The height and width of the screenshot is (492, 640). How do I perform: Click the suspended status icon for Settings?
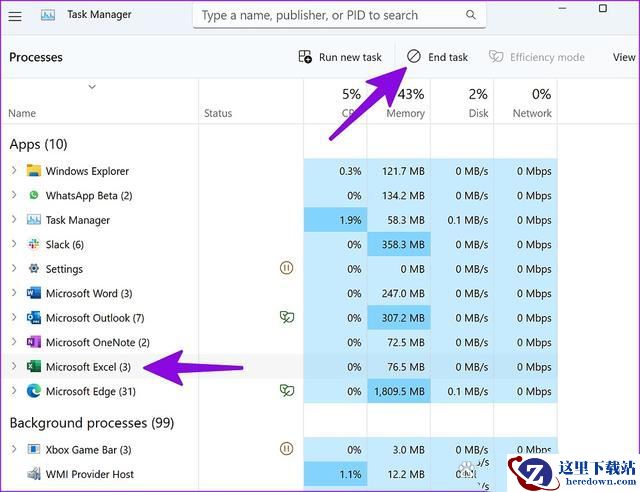(287, 268)
